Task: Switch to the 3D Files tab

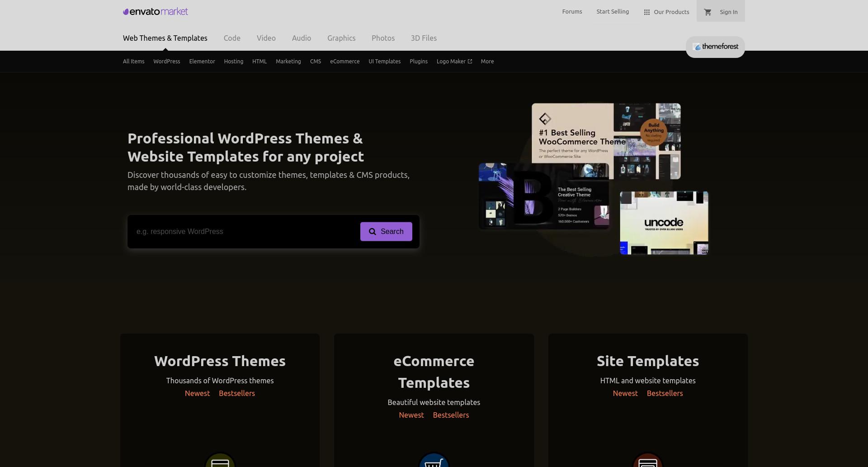Action: (x=424, y=38)
